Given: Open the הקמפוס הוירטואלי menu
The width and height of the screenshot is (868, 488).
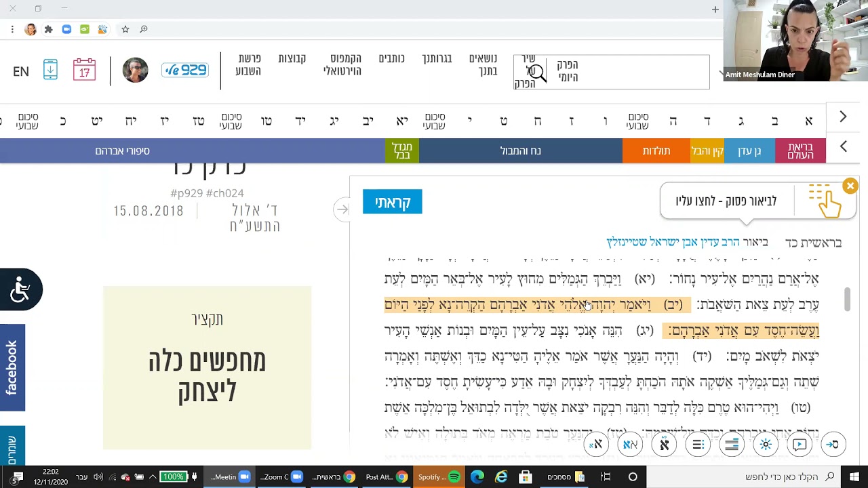Looking at the screenshot, I should (342, 65).
